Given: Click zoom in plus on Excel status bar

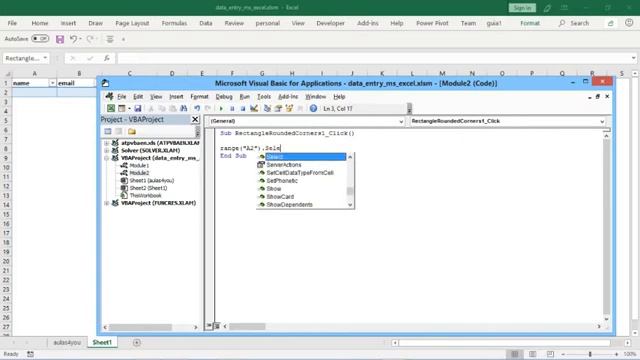Looking at the screenshot, I should pyautogui.click(x=616, y=354).
